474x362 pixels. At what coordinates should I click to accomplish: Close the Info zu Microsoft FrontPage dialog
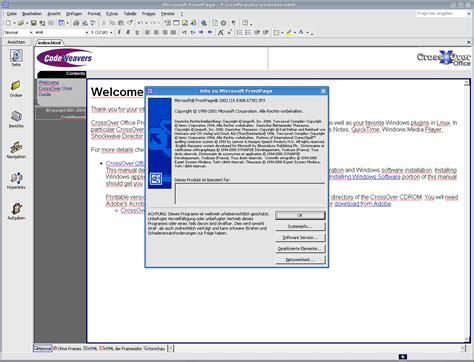click(323, 91)
